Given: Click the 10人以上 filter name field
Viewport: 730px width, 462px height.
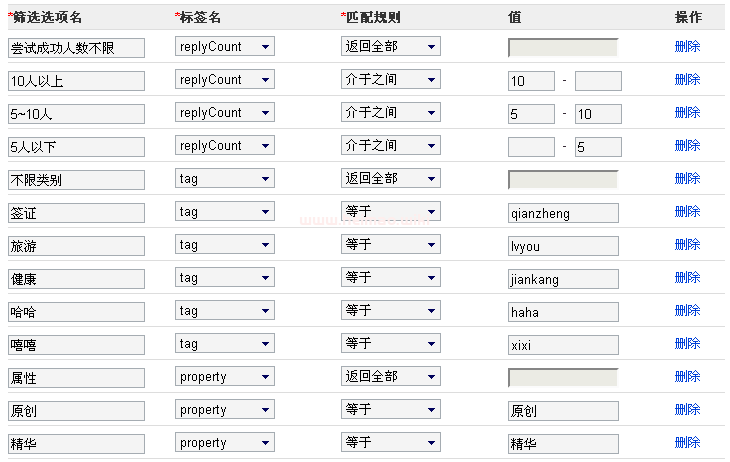Looking at the screenshot, I should click(x=76, y=81).
